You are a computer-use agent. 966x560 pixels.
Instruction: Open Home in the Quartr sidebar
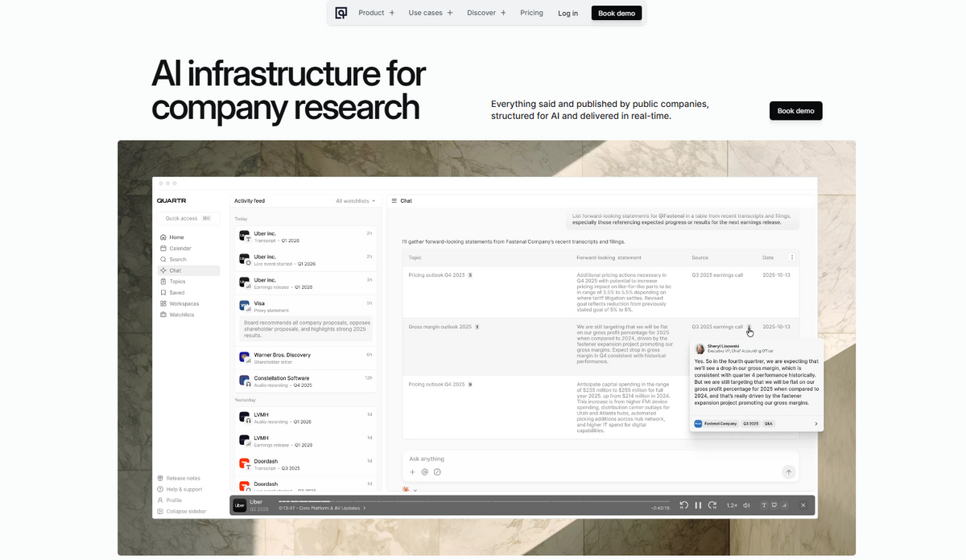tap(188, 237)
